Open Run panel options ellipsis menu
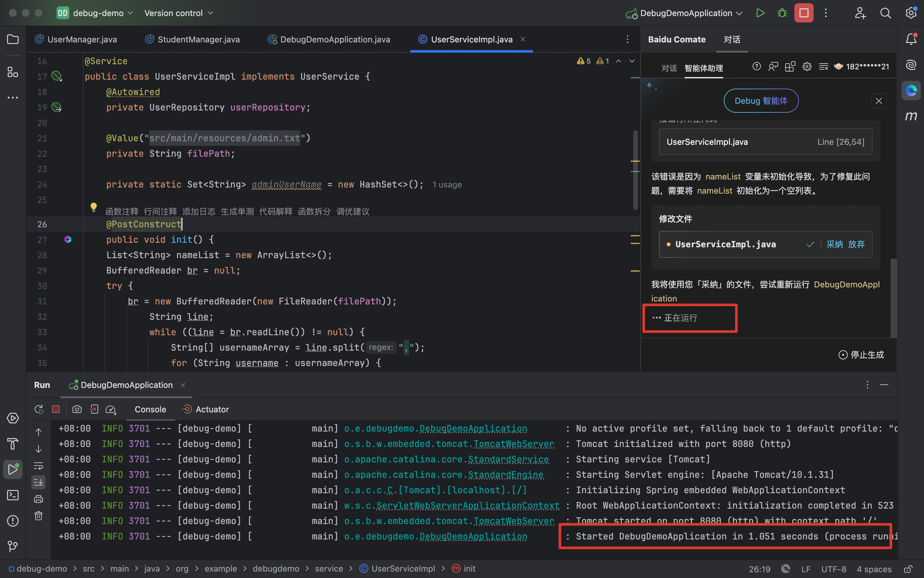This screenshot has width=924, height=578. (867, 385)
